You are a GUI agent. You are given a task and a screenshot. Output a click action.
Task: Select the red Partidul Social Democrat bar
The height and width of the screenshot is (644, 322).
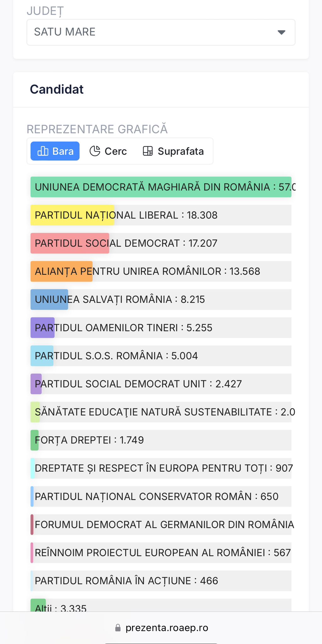[x=69, y=243]
